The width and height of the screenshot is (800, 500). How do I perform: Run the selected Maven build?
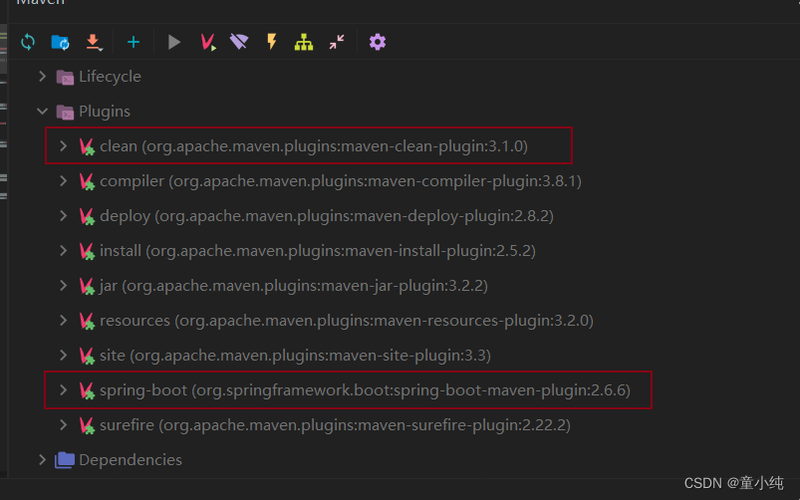coord(174,42)
